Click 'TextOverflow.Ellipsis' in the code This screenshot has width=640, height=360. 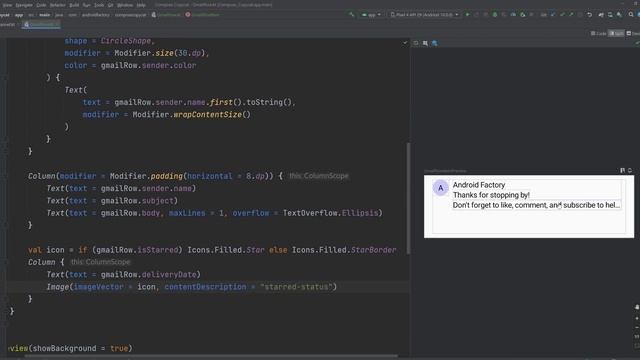(x=331, y=213)
